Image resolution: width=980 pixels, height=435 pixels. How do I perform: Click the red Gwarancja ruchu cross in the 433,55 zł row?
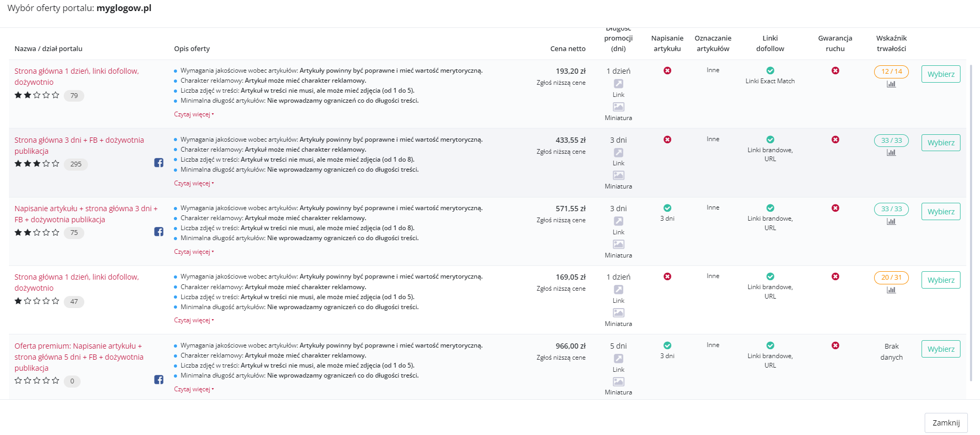(x=835, y=140)
